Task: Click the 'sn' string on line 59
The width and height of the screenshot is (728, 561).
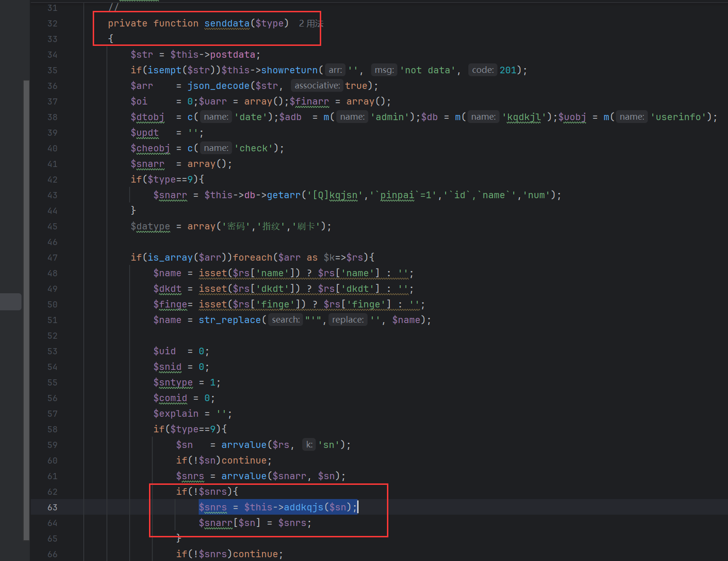Action: [328, 445]
